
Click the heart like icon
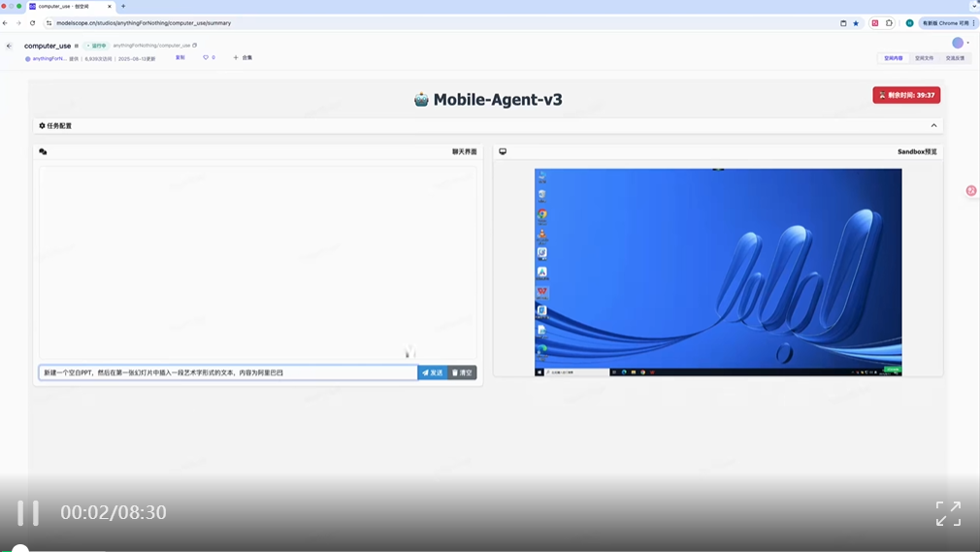coord(206,57)
